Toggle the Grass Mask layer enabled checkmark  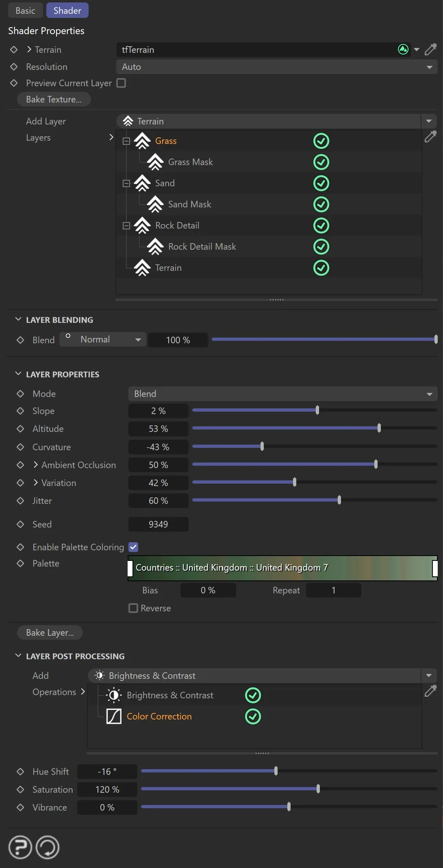pyautogui.click(x=321, y=162)
